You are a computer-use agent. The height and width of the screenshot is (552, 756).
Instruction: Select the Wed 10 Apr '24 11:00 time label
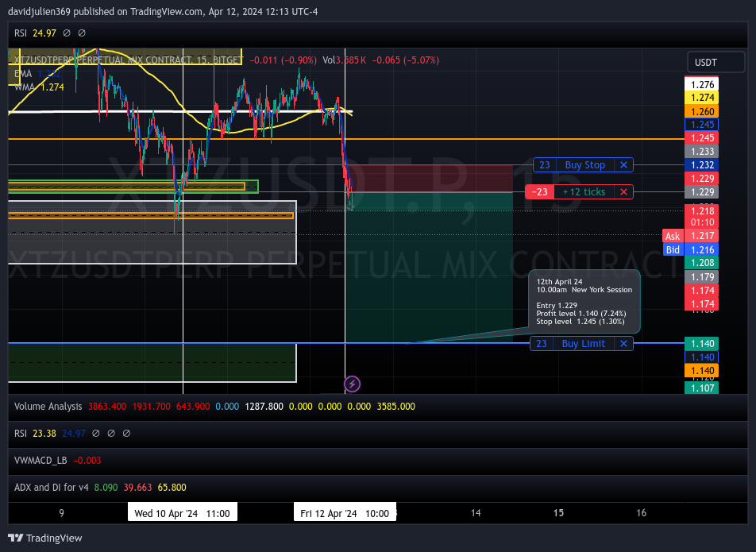[183, 513]
